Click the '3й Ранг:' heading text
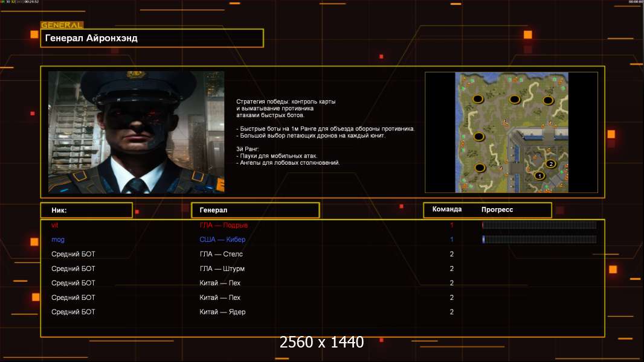The image size is (644, 362). 248,149
